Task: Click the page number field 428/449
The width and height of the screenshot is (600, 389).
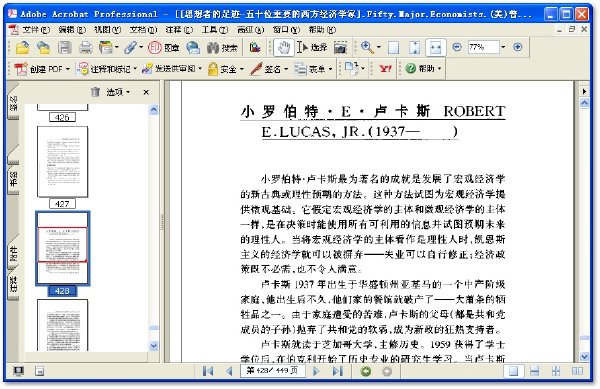Action: 272,371
